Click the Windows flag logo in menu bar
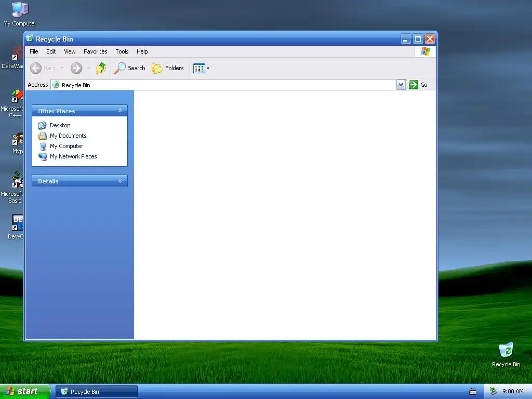The height and width of the screenshot is (399, 532). 425,51
